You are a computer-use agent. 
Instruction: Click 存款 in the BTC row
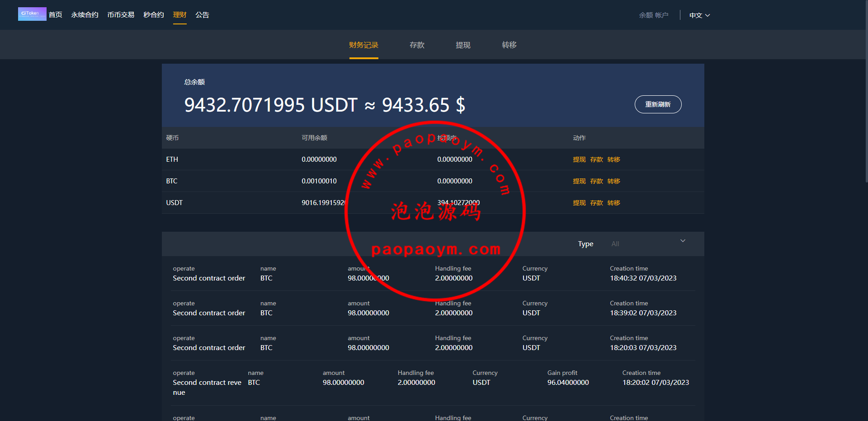click(x=596, y=181)
